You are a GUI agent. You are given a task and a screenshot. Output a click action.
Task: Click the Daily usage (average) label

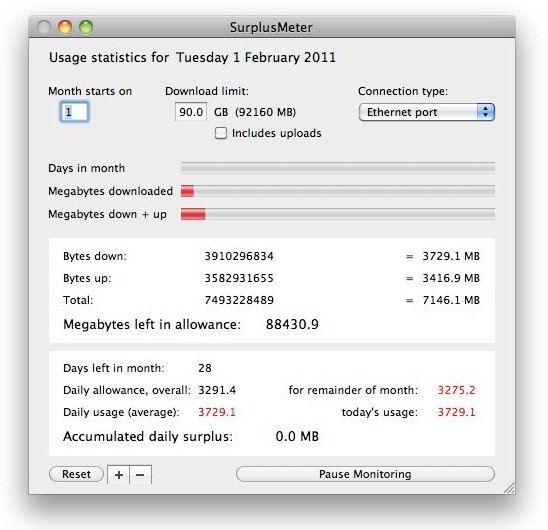point(121,412)
